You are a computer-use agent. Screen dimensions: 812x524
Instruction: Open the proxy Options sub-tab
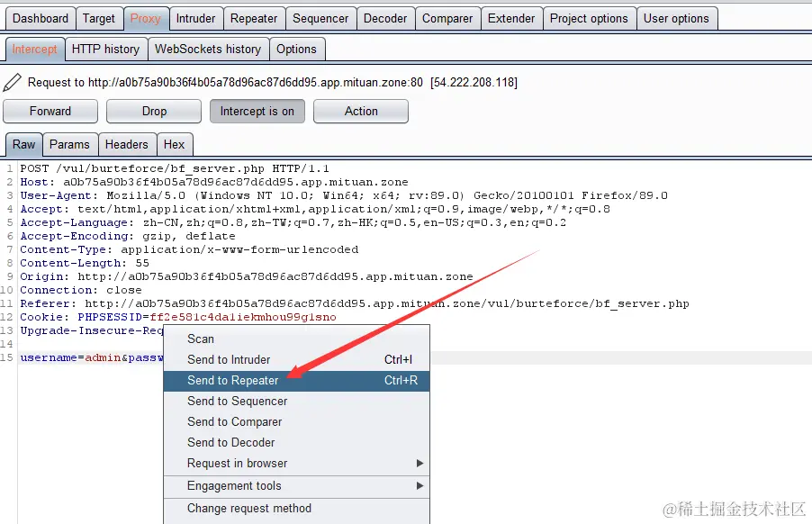coord(296,50)
